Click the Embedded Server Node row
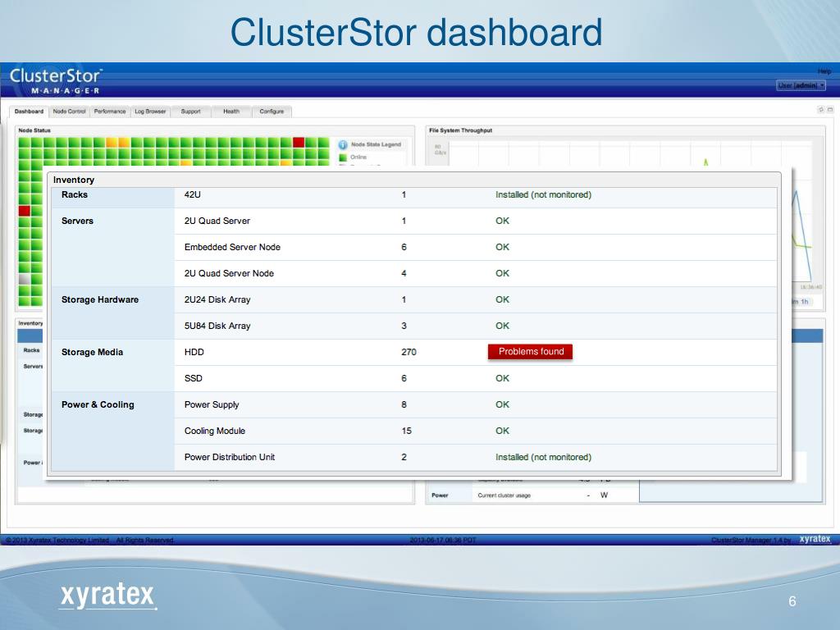The width and height of the screenshot is (840, 630). click(x=476, y=247)
